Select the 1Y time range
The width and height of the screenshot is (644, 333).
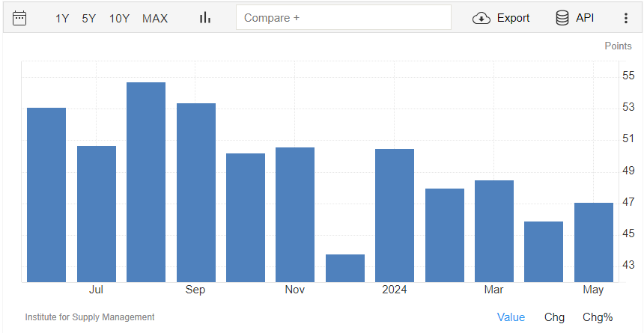62,19
